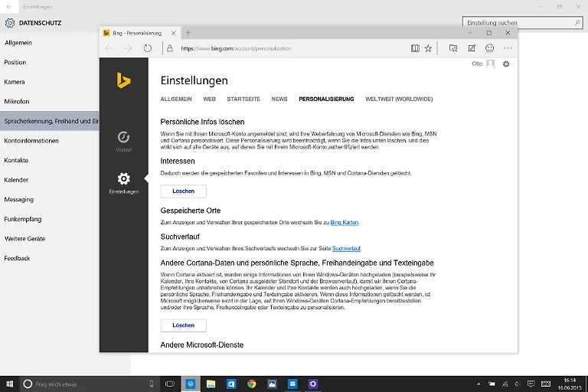Switch to the WEB settings tab
The image size is (588, 392).
pyautogui.click(x=209, y=100)
